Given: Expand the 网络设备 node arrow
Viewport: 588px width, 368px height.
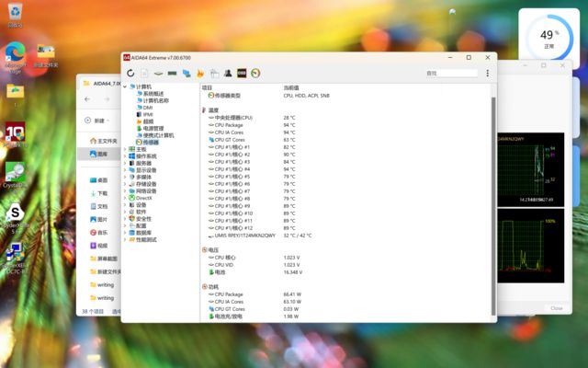Looking at the screenshot, I should [125, 190].
